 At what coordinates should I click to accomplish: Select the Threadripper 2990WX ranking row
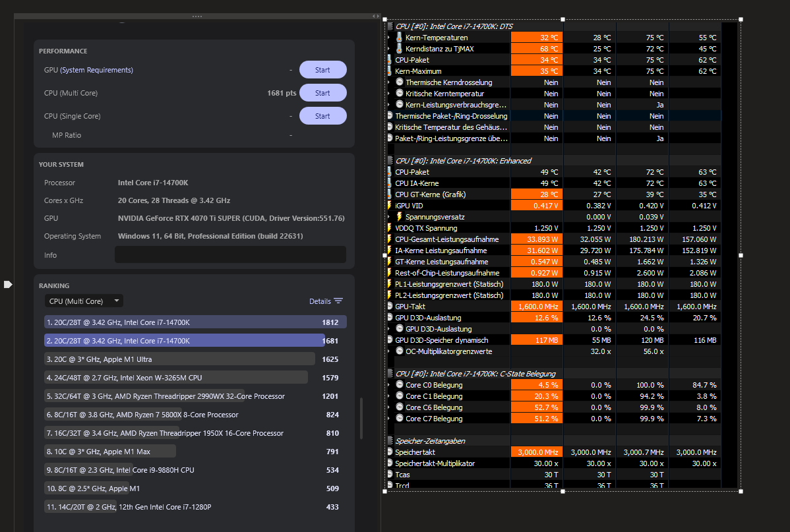coord(195,396)
